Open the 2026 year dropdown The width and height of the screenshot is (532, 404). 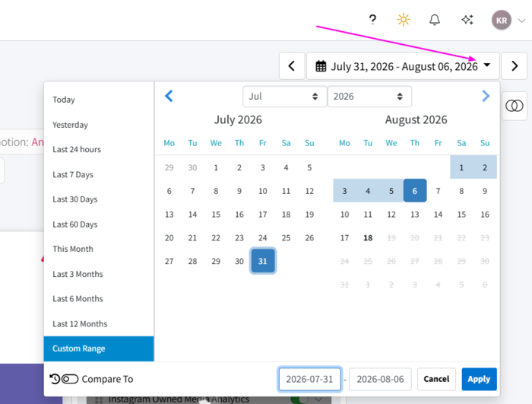(x=369, y=97)
